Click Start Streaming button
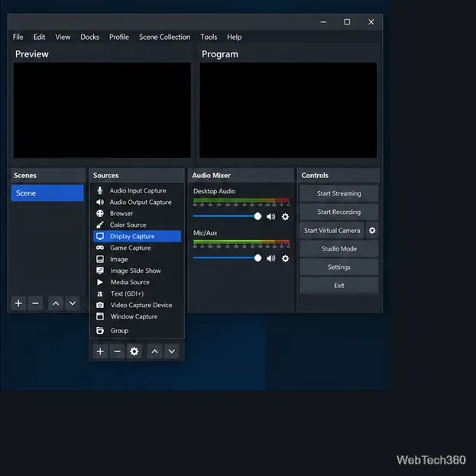The width and height of the screenshot is (476, 476). tap(339, 193)
